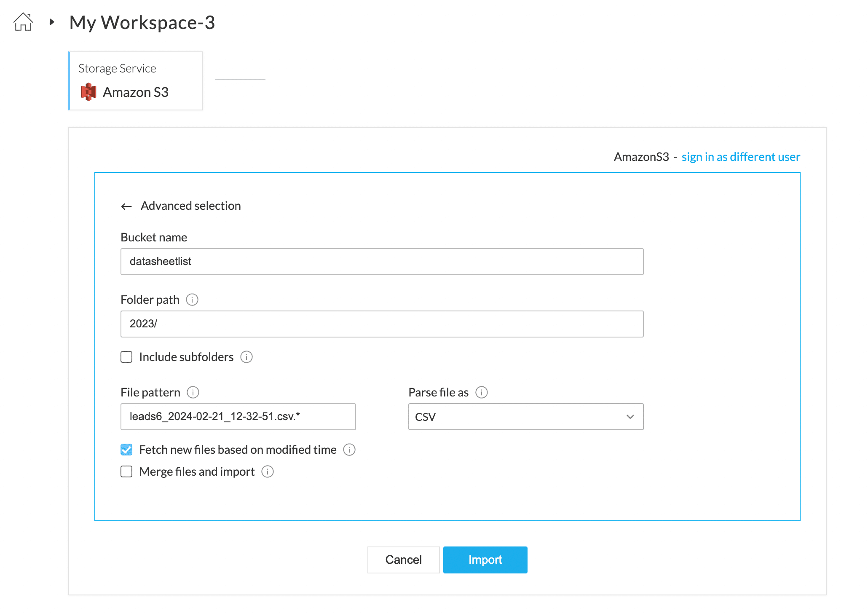Click the Folder path info icon
868x616 pixels.
tap(192, 300)
